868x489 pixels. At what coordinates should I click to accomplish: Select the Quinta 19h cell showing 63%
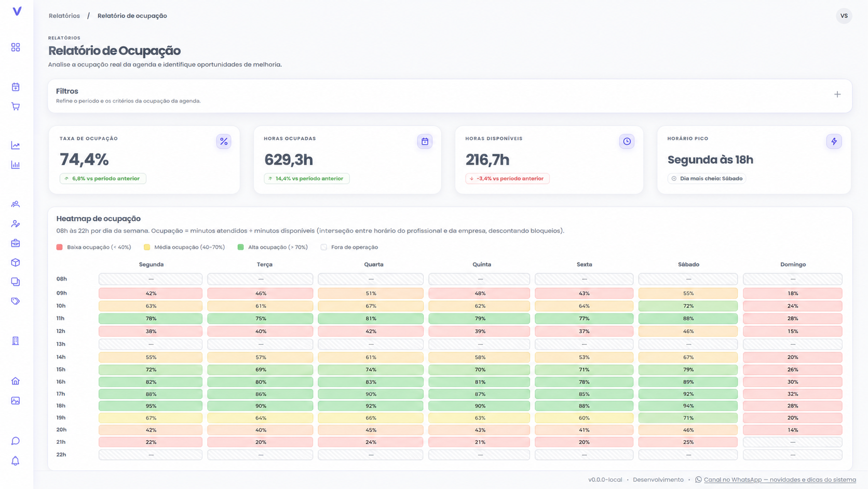pos(479,418)
